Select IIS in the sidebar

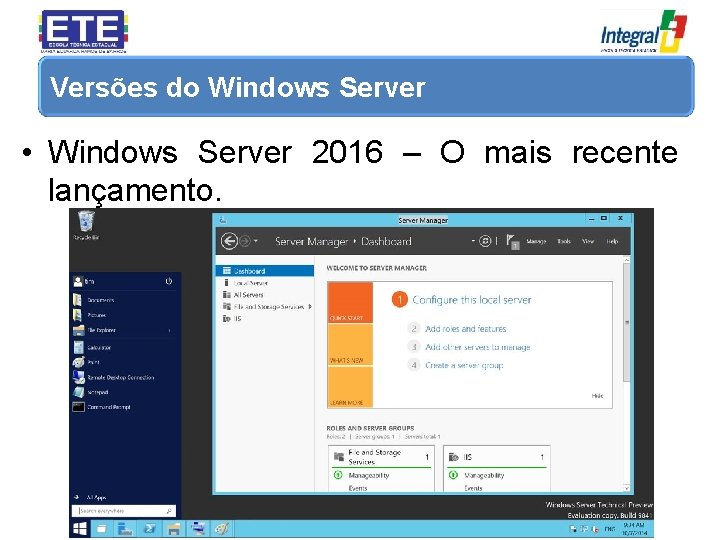point(265,318)
